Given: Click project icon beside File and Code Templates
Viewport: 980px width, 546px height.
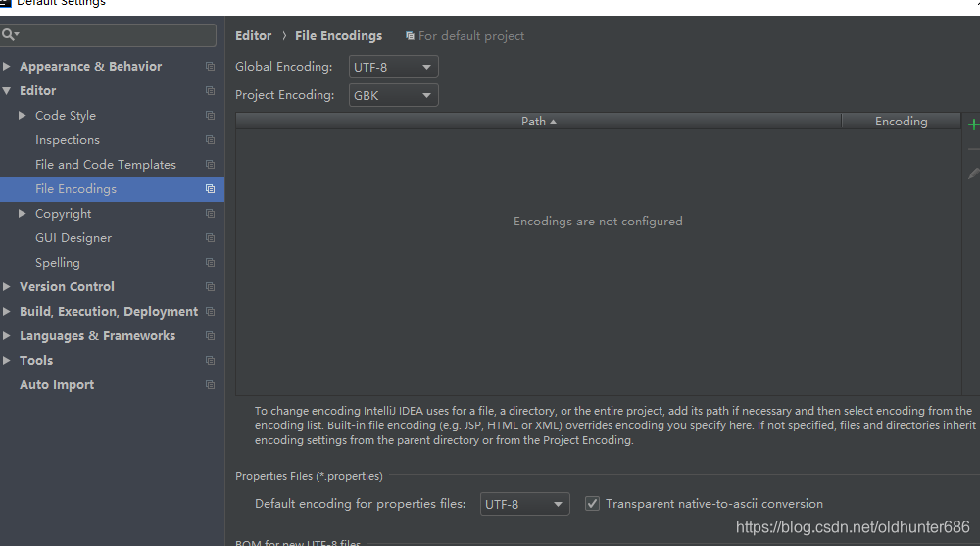Looking at the screenshot, I should click(210, 165).
